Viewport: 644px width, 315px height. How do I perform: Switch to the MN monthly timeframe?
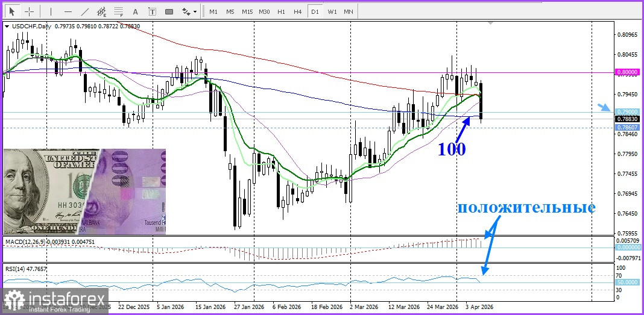point(349,11)
